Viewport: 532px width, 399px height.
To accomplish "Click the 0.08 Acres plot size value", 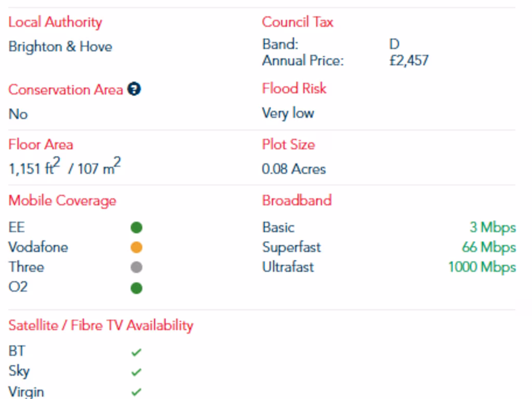I will tap(294, 169).
